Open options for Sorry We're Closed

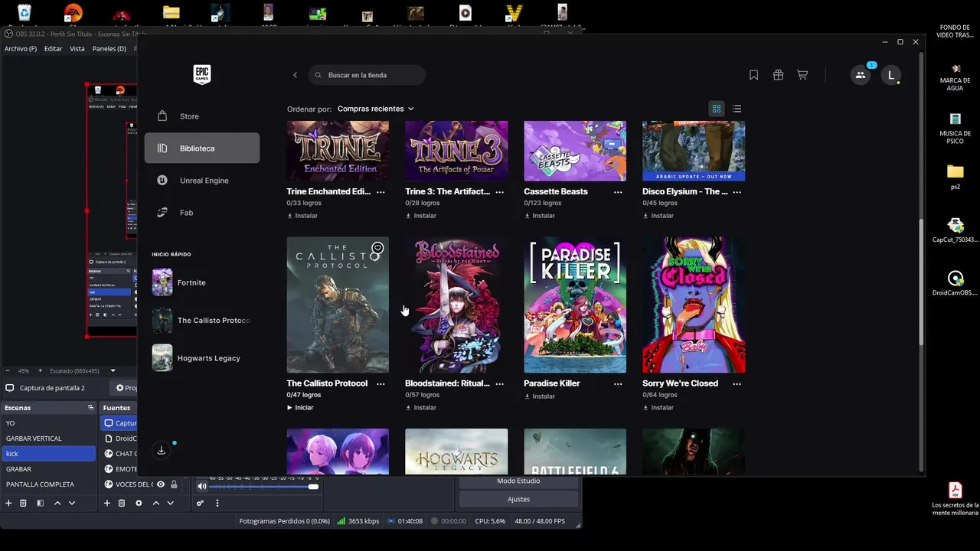(737, 384)
